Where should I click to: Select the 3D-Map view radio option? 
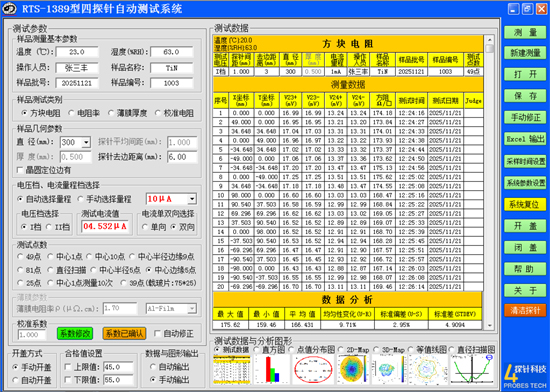click(x=388, y=350)
